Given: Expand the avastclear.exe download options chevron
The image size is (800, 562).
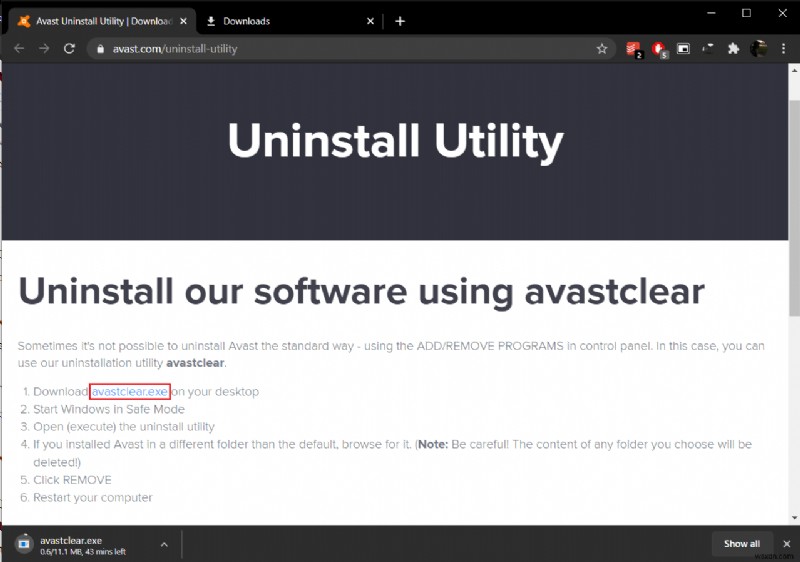Looking at the screenshot, I should coord(164,545).
